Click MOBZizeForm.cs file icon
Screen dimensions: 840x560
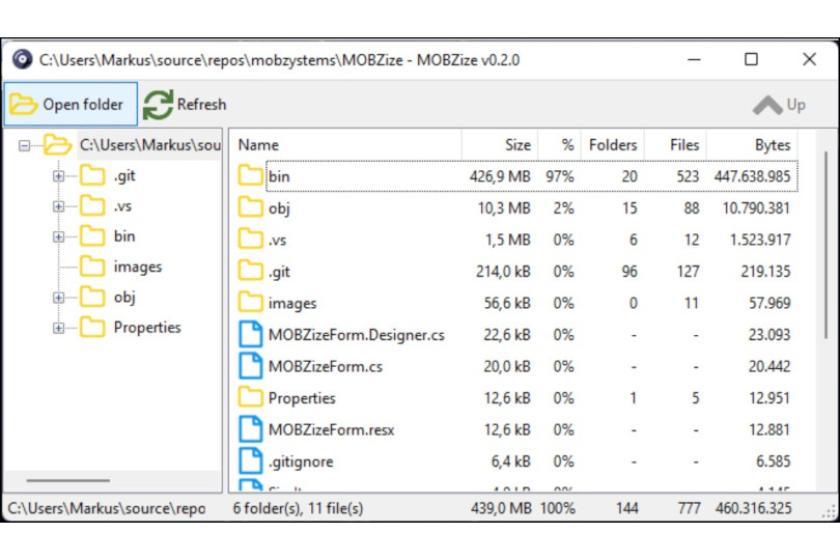[x=250, y=365]
